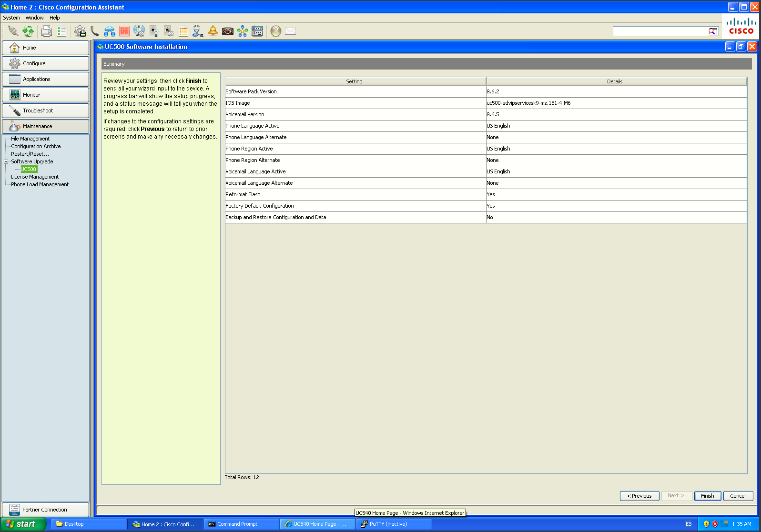Select the Software Pack Version row
Image resolution: width=761 pixels, height=532 pixels.
486,91
